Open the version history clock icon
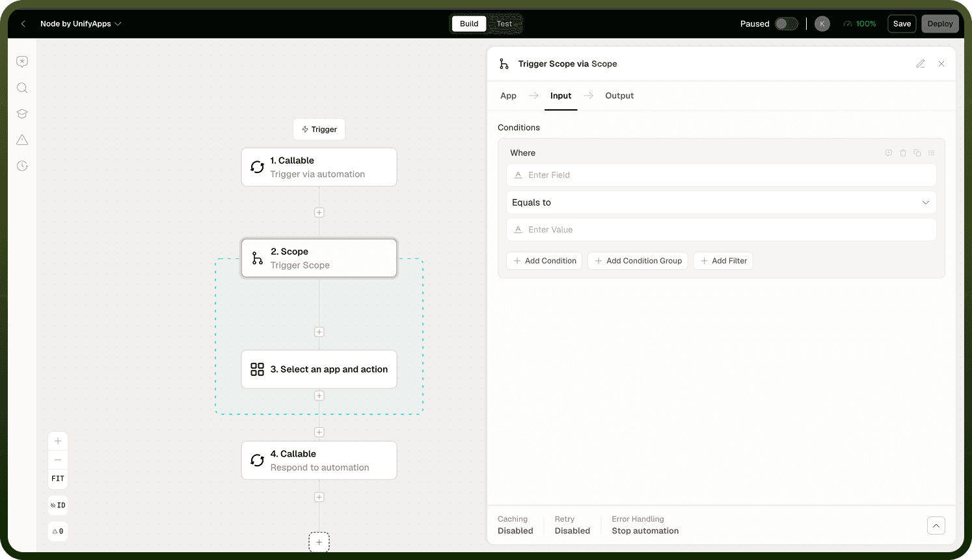 click(x=22, y=166)
